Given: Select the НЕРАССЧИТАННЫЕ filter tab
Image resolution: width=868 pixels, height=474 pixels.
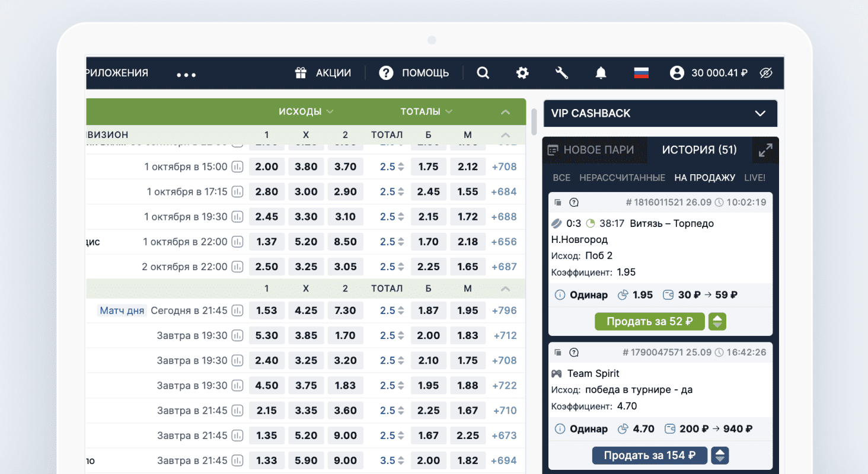Looking at the screenshot, I should click(x=622, y=178).
